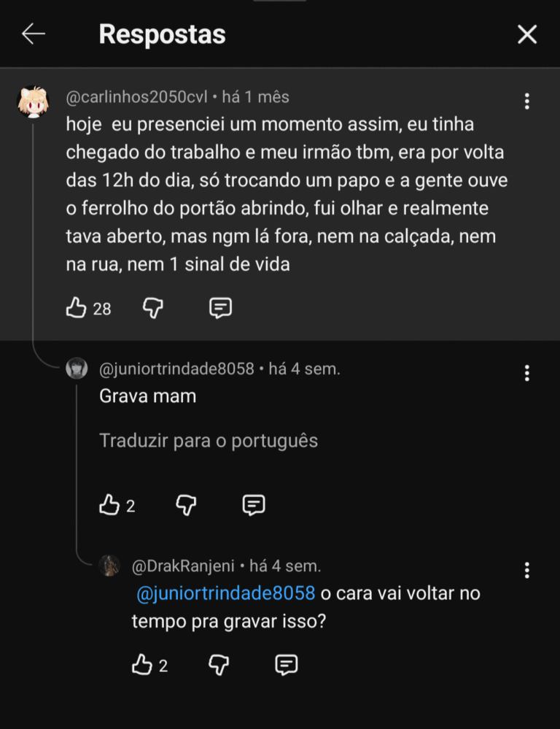Close the Respostas panel
This screenshot has height=729, width=560.
click(526, 34)
